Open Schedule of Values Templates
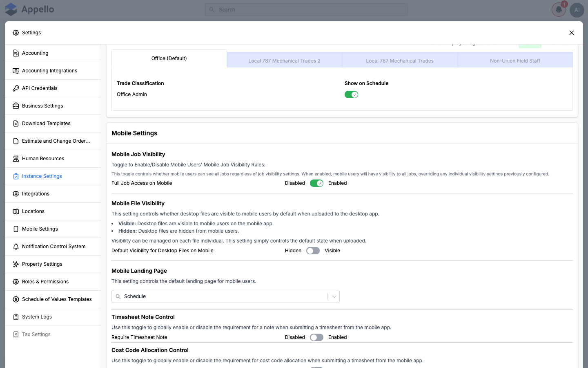The width and height of the screenshot is (588, 368). pyautogui.click(x=53, y=299)
